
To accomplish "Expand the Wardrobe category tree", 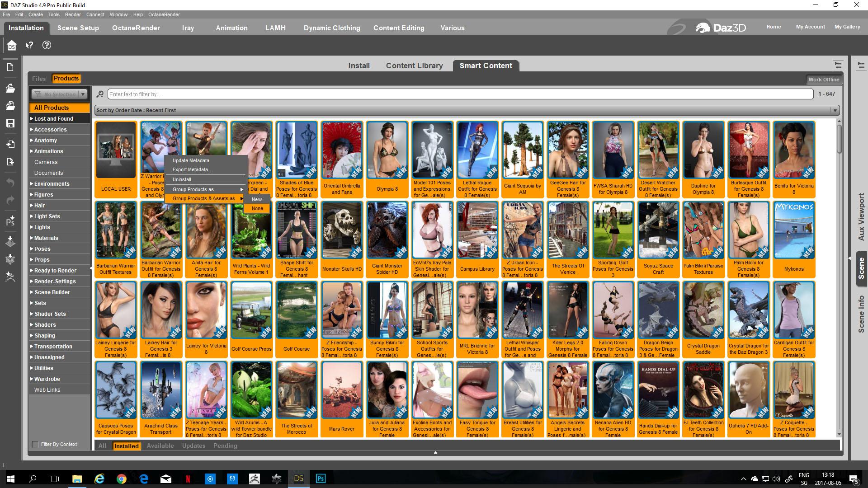I will (x=32, y=379).
